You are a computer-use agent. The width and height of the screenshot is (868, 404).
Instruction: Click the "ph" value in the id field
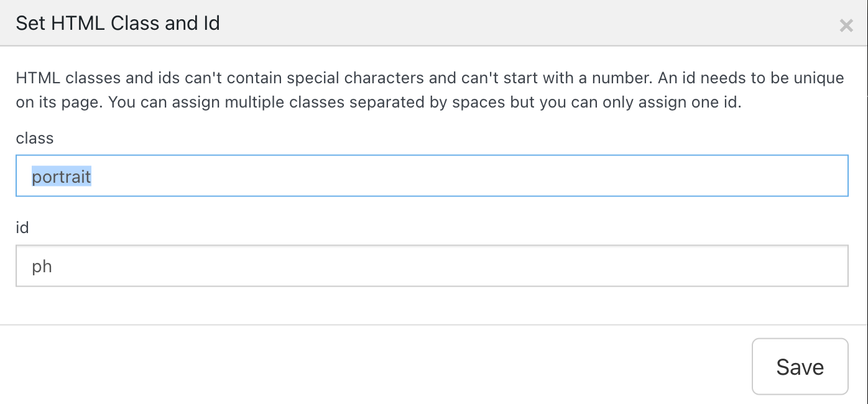[x=42, y=267]
